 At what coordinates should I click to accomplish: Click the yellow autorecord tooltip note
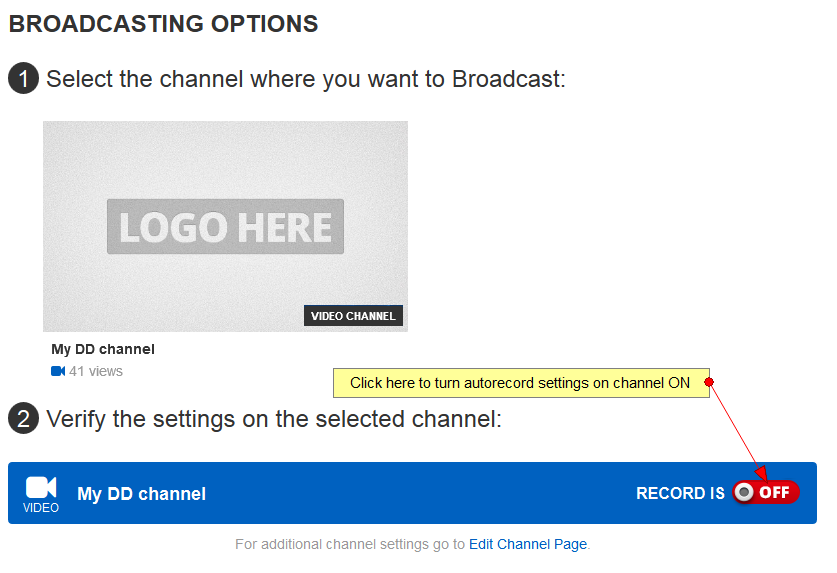tap(521, 383)
